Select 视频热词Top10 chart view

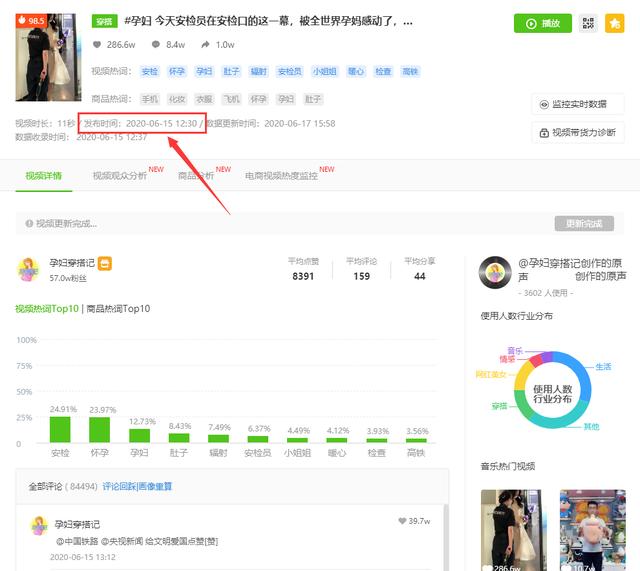tap(47, 309)
